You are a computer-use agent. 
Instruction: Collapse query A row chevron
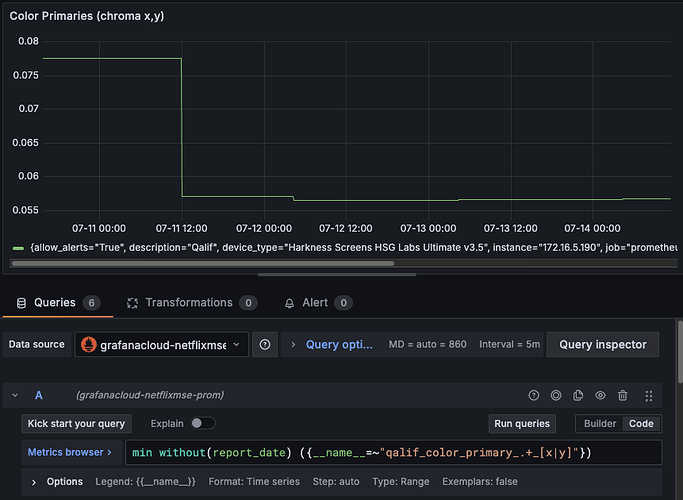point(15,395)
